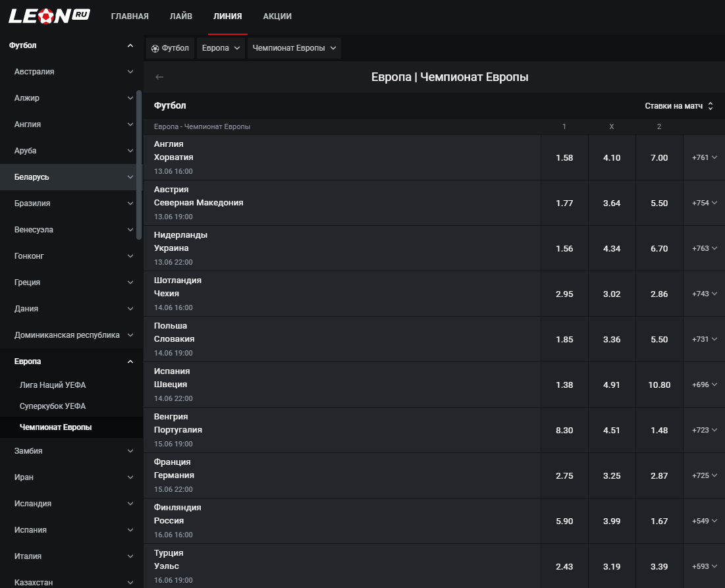This screenshot has height=588, width=725.
Task: Choose draw odds 4.34 for Нидерланды–Украина
Action: [612, 249]
